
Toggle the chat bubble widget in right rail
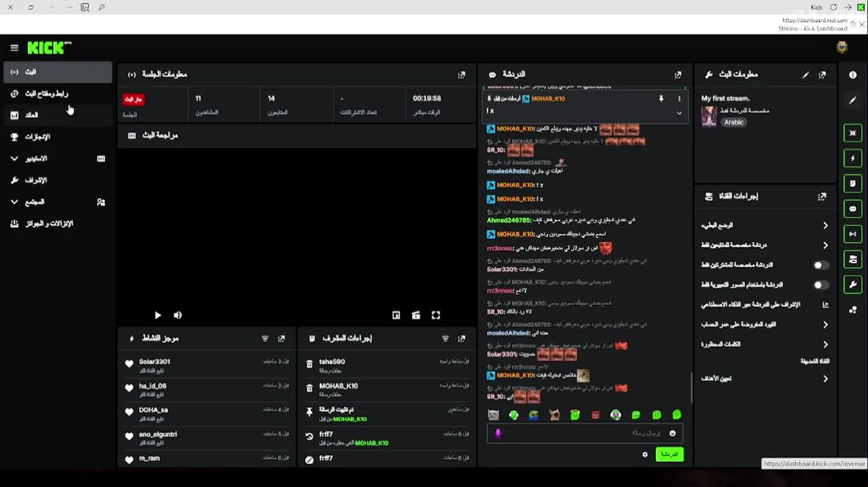pos(852,209)
